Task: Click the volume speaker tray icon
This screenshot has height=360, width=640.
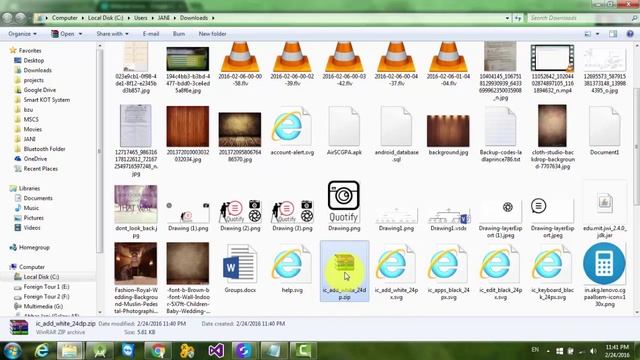Action: [593, 351]
